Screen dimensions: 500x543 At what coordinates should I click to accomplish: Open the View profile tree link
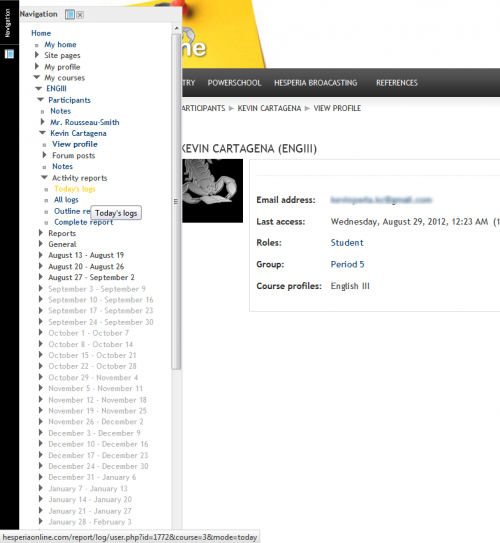[x=75, y=144]
